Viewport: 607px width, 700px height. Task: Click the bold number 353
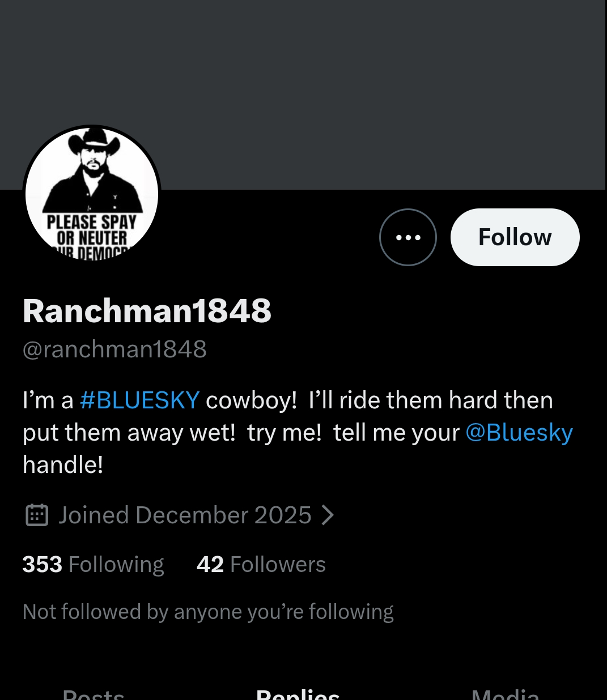pos(43,565)
